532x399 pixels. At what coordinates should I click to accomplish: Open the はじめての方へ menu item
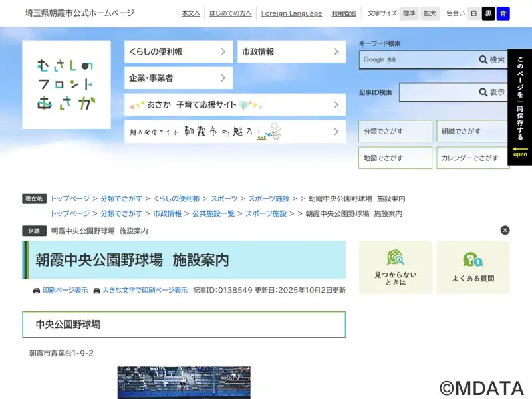(x=230, y=13)
